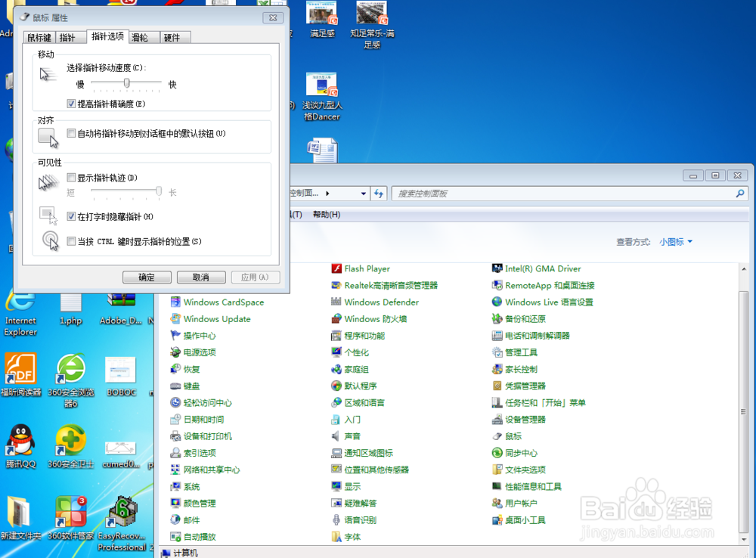This screenshot has height=558, width=756.
Task: Select 浅谈九型人格Dancer desktop file
Action: click(321, 96)
